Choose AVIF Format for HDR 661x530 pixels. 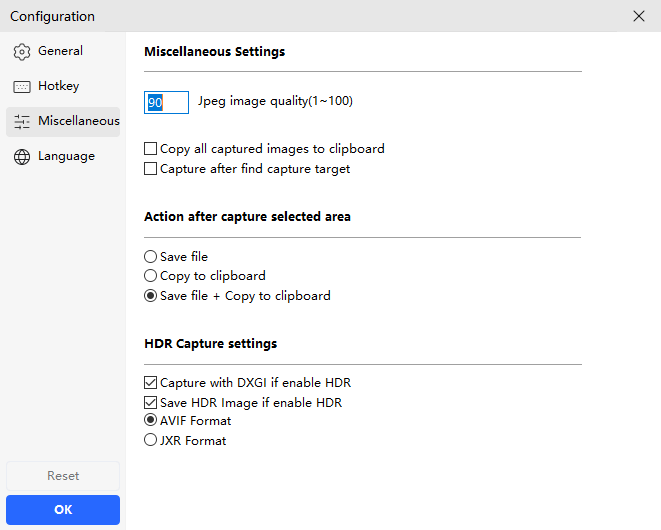(151, 421)
